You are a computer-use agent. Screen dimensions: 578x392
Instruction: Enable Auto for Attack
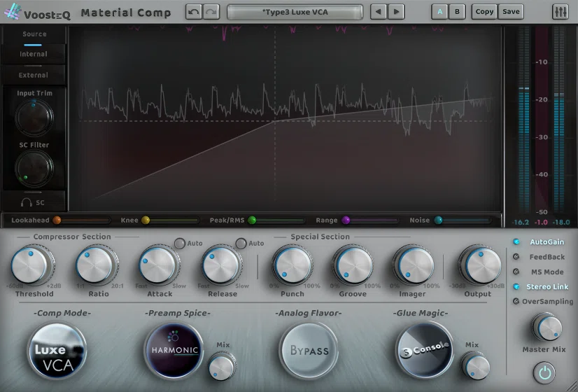point(180,244)
